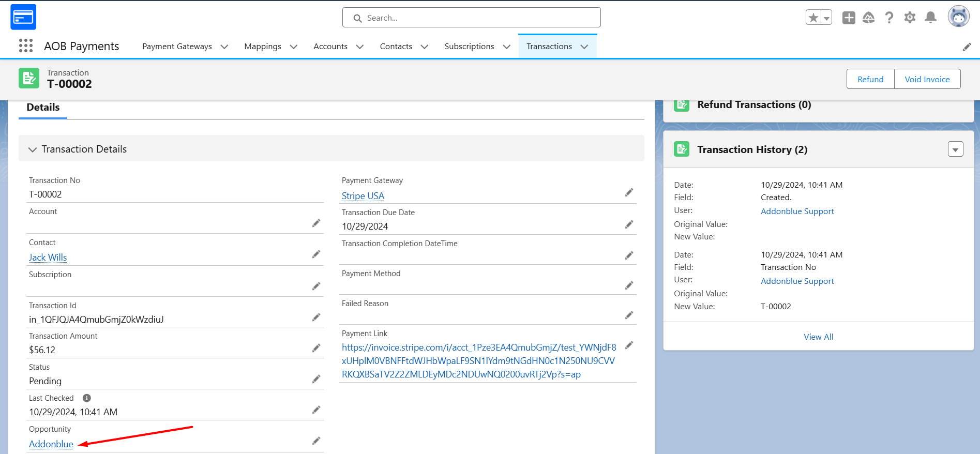Select the Details tab
Viewport: 980px width, 454px height.
point(43,108)
